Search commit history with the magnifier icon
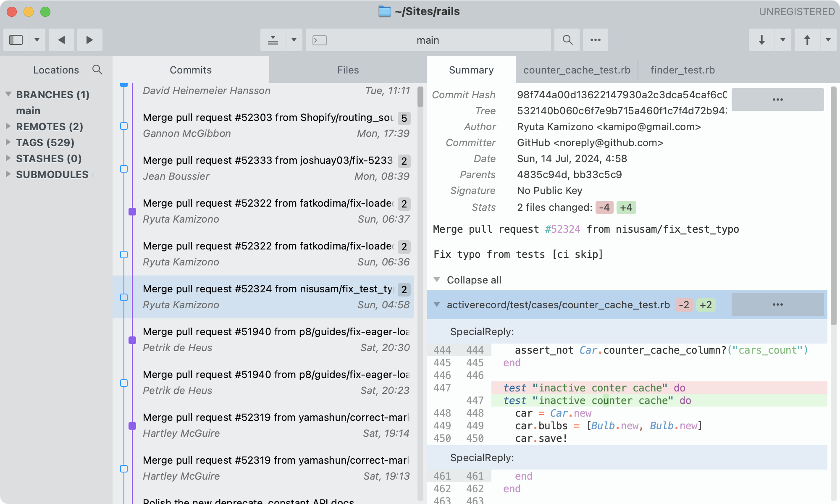The width and height of the screenshot is (840, 504). click(567, 40)
